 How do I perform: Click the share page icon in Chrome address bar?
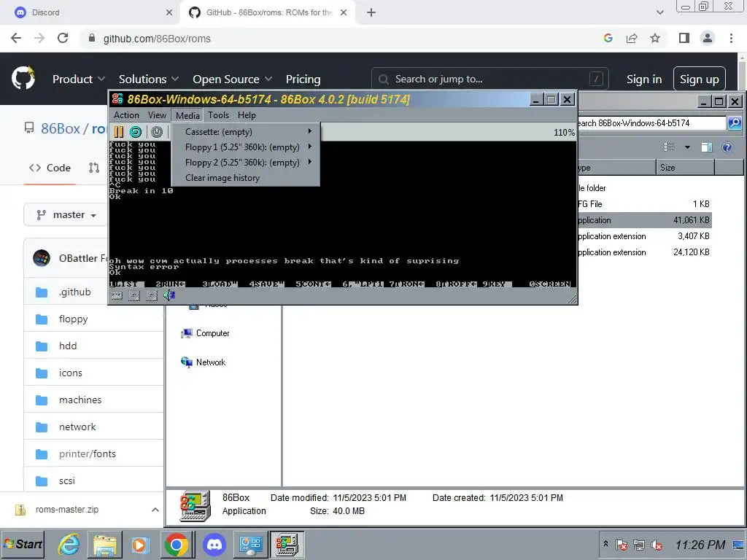tap(632, 38)
